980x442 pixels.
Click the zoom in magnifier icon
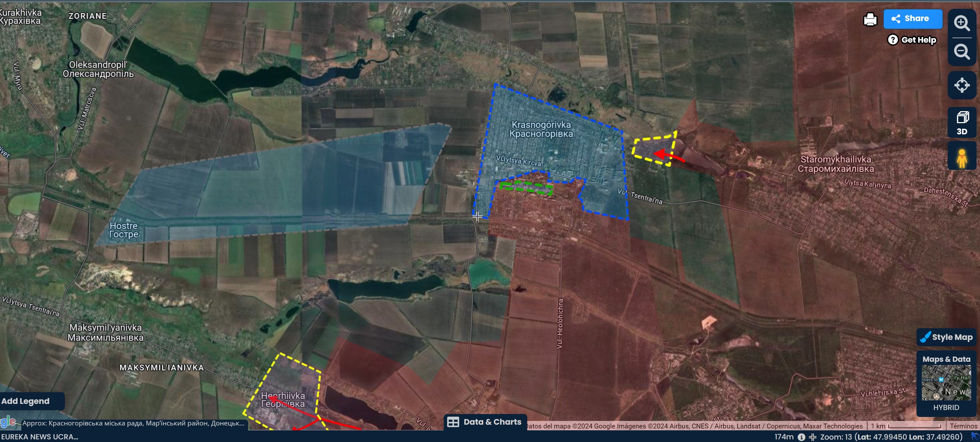961,23
